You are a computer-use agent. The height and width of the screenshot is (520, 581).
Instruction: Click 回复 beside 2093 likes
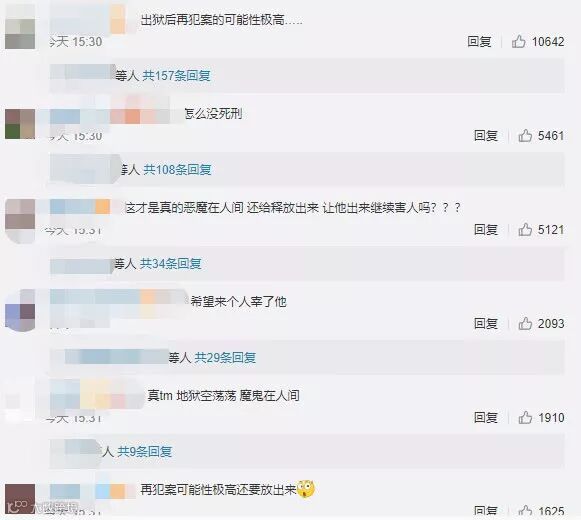486,324
